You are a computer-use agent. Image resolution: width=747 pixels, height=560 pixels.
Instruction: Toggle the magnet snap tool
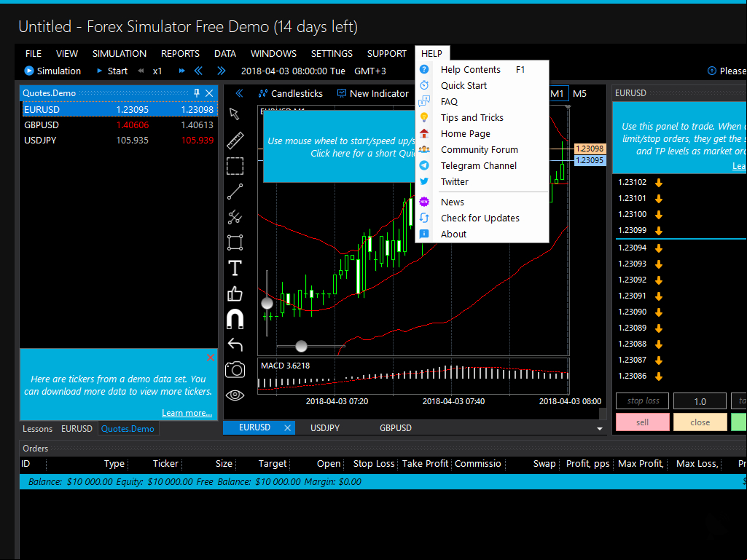(x=235, y=319)
